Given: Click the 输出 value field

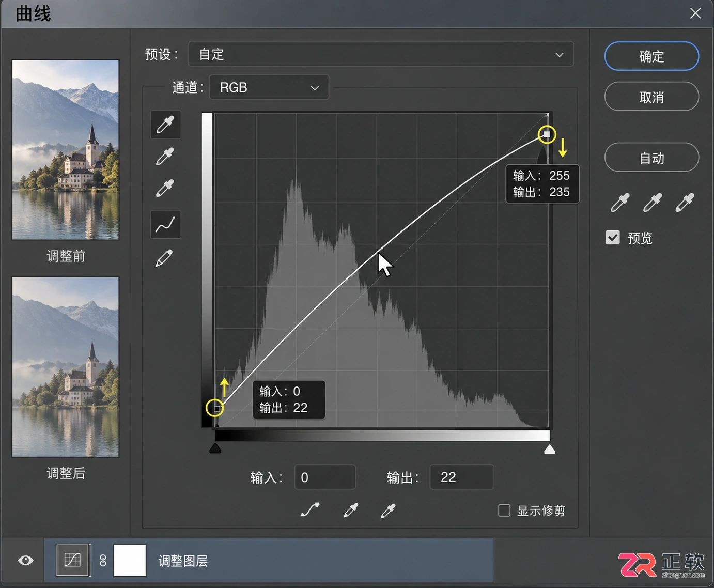Looking at the screenshot, I should pyautogui.click(x=462, y=477).
